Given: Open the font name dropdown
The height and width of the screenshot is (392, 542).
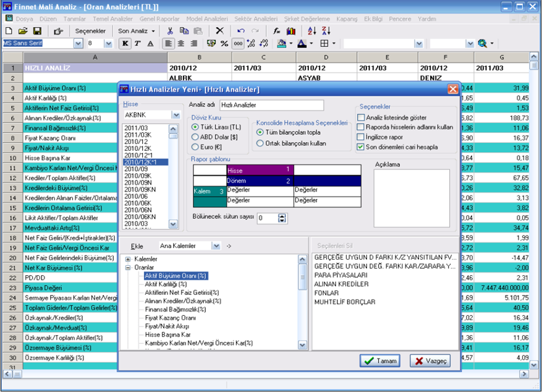Looking at the screenshot, I should (78, 43).
